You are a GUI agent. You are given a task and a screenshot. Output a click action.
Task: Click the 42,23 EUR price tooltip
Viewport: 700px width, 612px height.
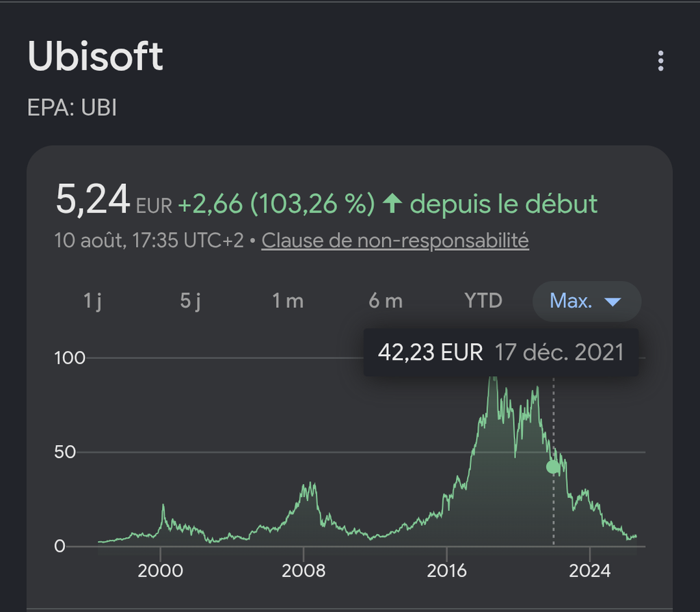(500, 352)
